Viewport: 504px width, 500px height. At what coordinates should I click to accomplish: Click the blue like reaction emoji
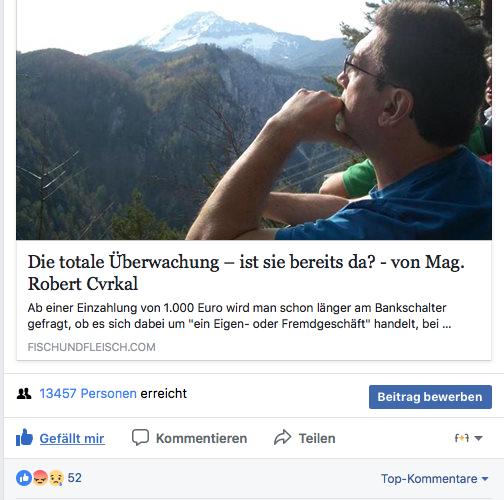click(24, 478)
